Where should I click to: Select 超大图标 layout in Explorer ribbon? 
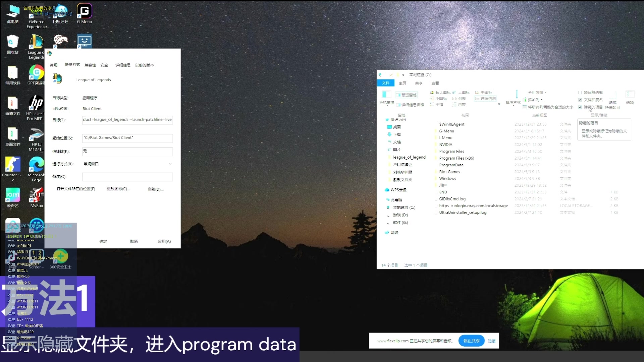[x=440, y=93]
